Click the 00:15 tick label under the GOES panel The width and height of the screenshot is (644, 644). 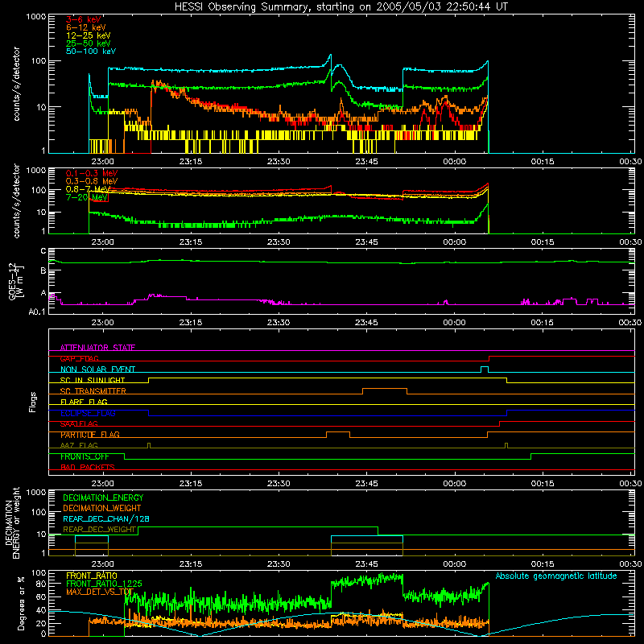pyautogui.click(x=542, y=323)
